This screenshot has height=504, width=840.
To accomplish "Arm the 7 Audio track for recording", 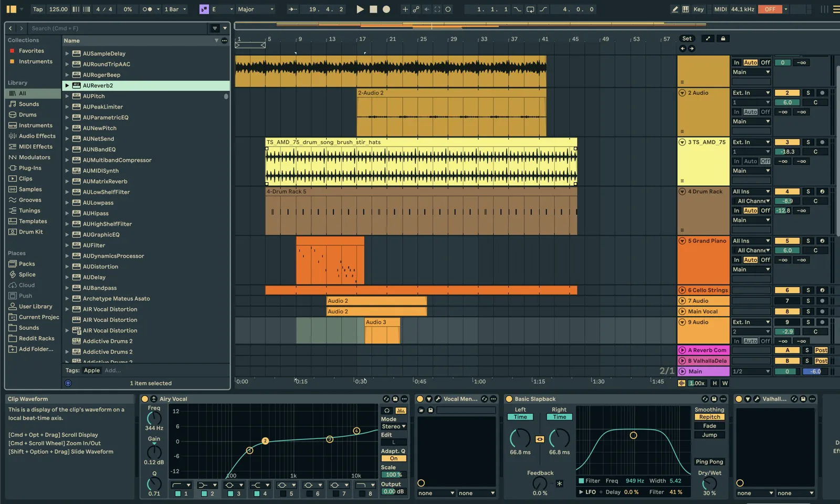I will point(822,301).
